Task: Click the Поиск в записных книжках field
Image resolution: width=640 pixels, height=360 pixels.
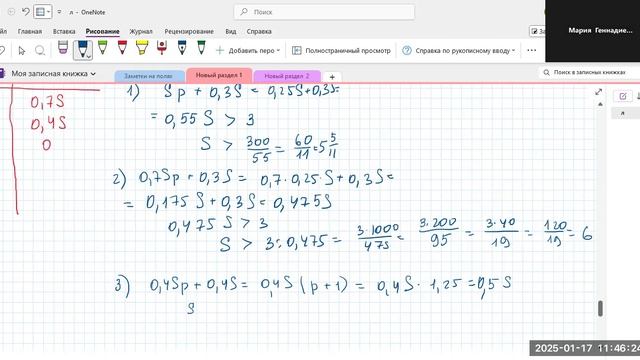Action: click(589, 72)
